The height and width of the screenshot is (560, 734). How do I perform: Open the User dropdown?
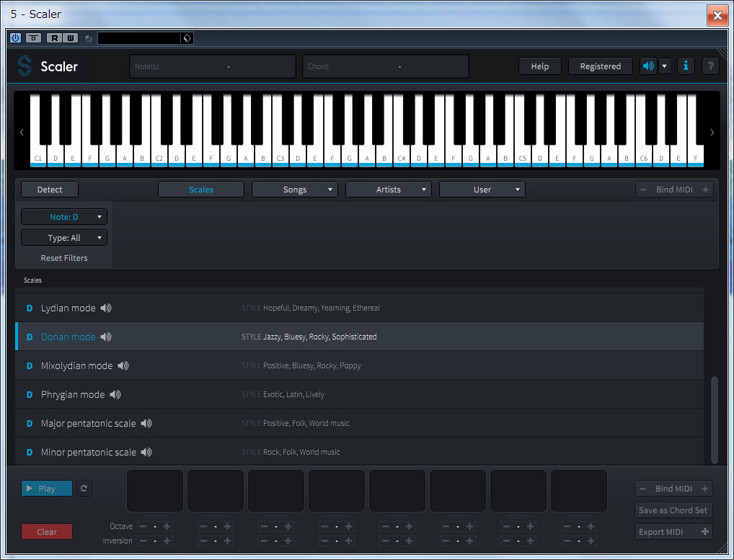482,190
